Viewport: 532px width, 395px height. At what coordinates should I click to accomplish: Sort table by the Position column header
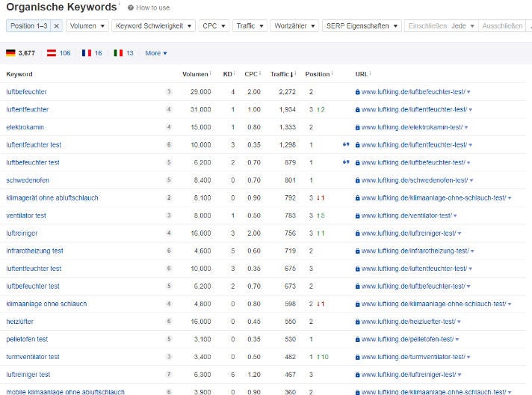pos(318,74)
